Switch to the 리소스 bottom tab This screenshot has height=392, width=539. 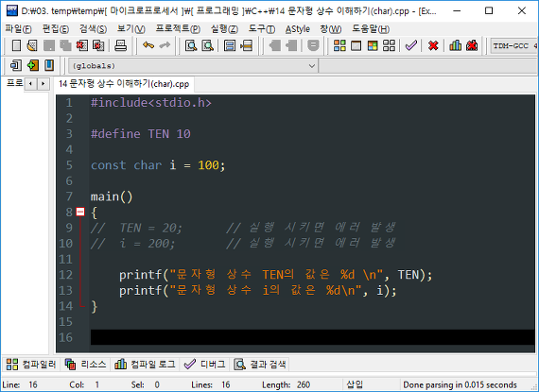pyautogui.click(x=86, y=365)
